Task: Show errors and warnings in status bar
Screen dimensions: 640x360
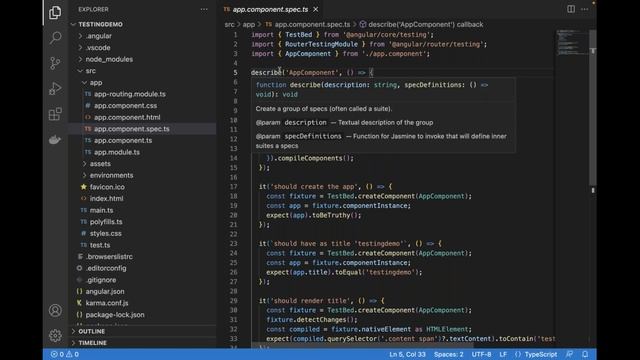Action: pos(64,354)
